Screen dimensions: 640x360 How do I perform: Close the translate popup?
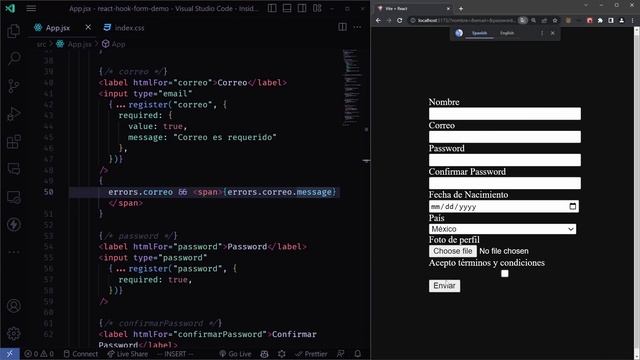pyautogui.click(x=553, y=33)
